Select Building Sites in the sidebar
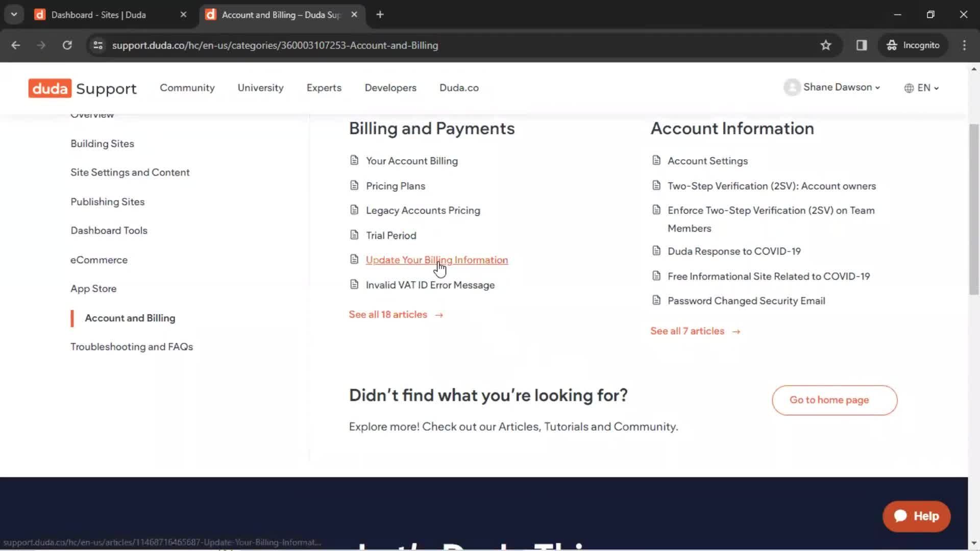The image size is (980, 551). coord(102,144)
